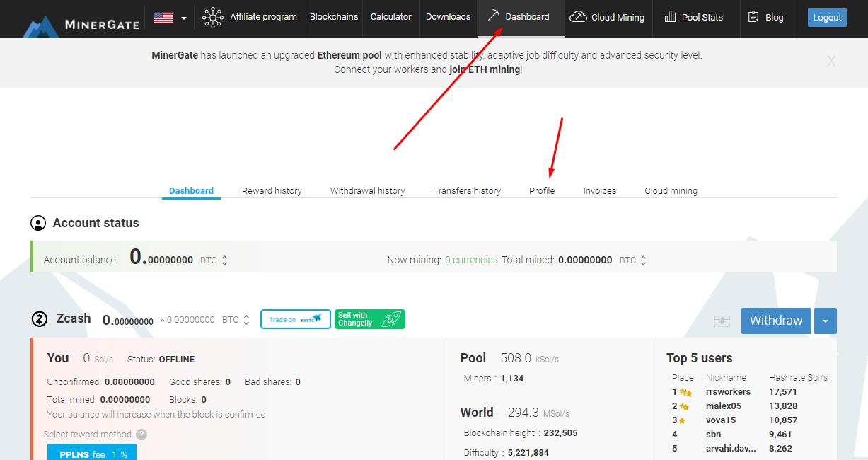Open the Invoices tab
This screenshot has height=460, width=868.
pyautogui.click(x=600, y=190)
